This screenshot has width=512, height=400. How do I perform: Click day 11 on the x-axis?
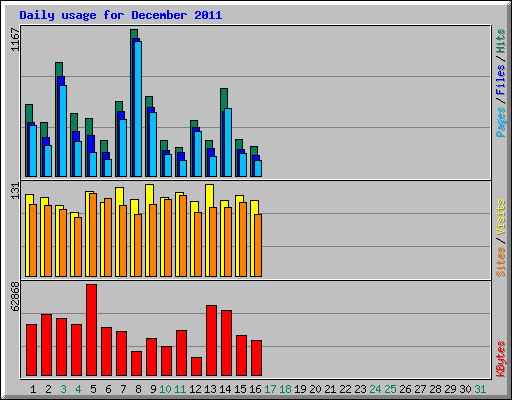180,389
